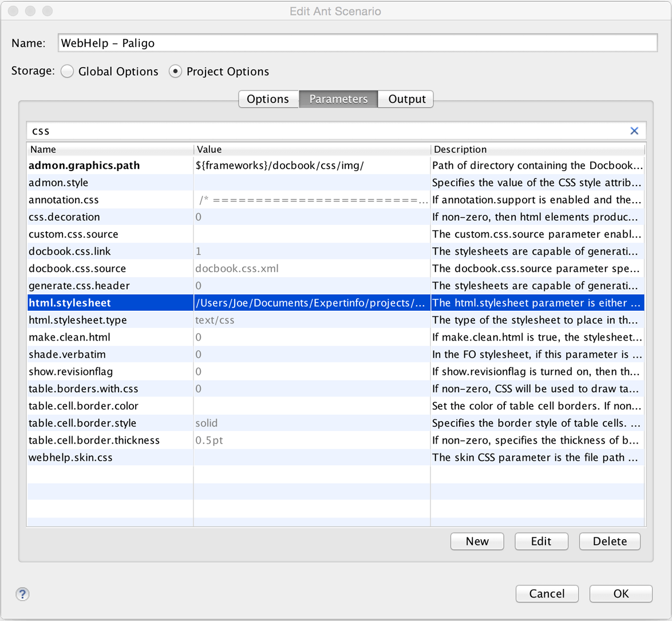Image resolution: width=672 pixels, height=621 pixels.
Task: Select the custom.css.source parameter row
Action: 73,234
